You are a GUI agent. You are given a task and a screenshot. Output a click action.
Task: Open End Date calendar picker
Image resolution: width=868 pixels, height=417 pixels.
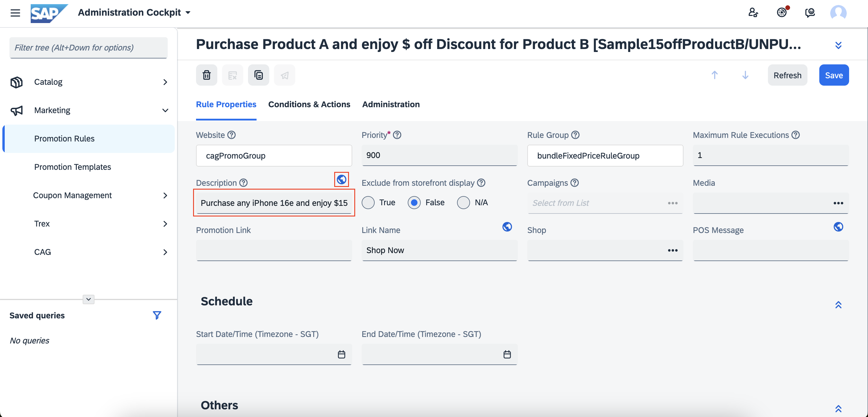tap(507, 354)
